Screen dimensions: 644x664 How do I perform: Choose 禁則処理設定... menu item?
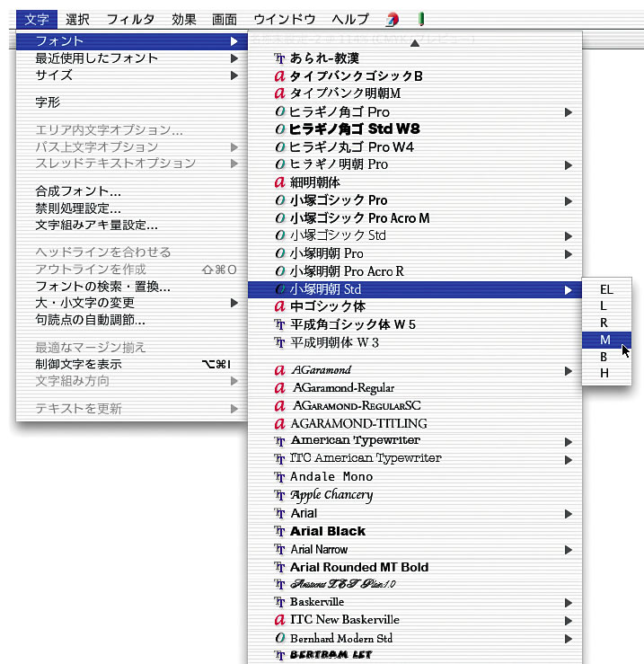coord(132,208)
